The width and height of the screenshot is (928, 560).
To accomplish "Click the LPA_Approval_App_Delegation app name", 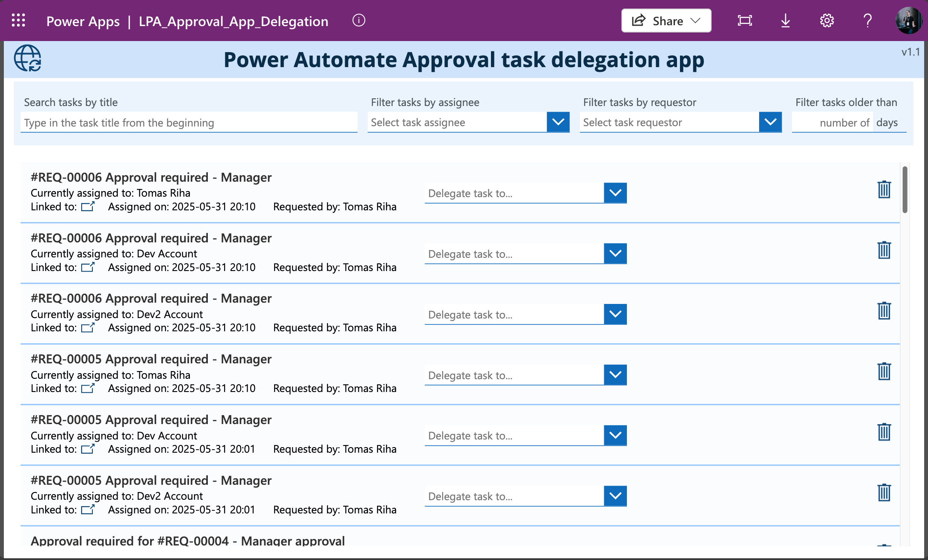I will click(233, 21).
